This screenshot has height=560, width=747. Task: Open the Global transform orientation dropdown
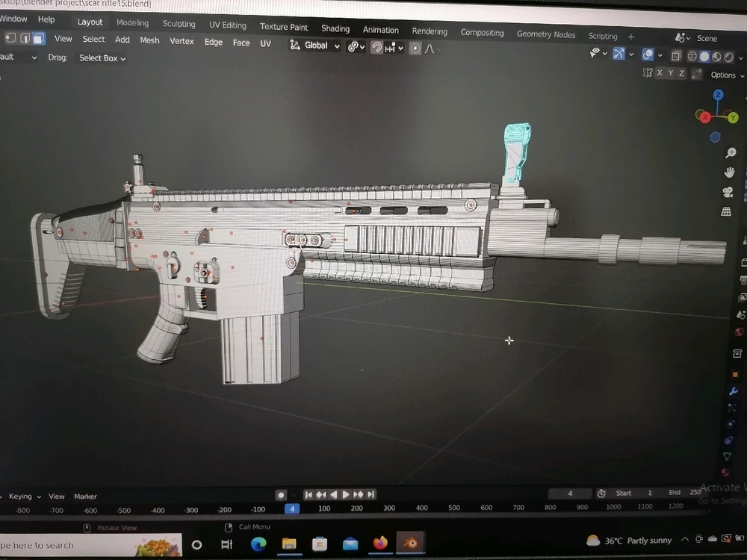pyautogui.click(x=315, y=46)
